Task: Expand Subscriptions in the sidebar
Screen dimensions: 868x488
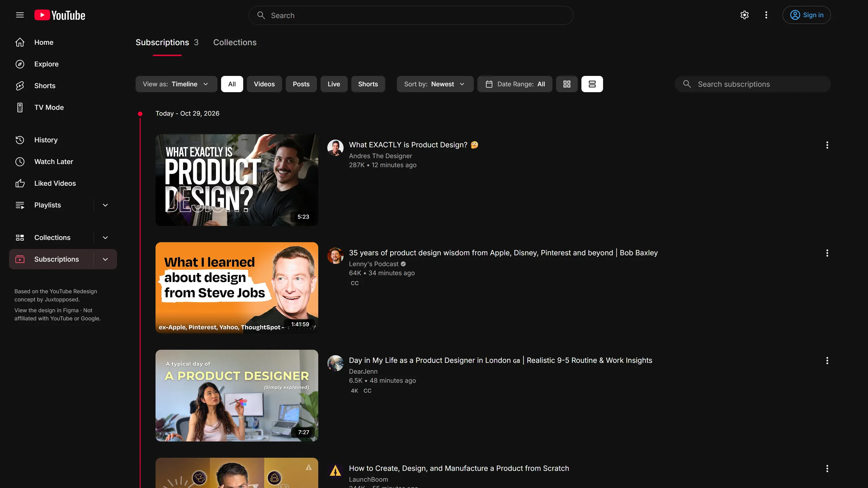Action: coord(105,259)
